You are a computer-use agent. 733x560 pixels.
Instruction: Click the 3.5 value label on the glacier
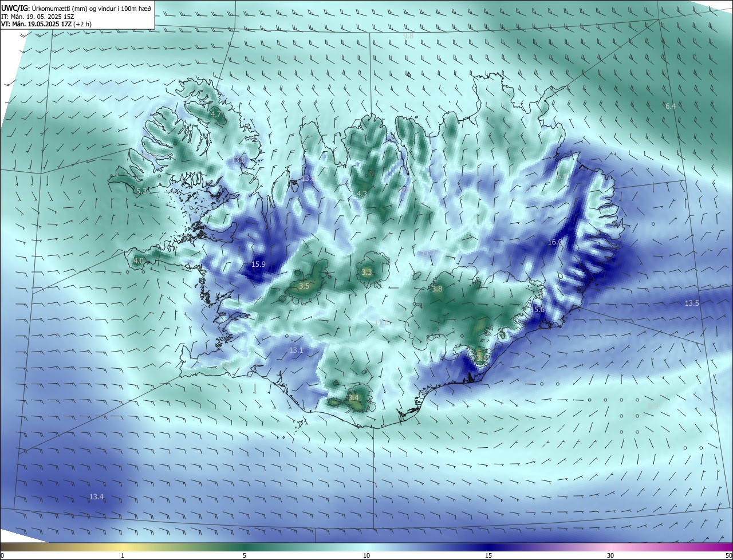[x=304, y=286]
